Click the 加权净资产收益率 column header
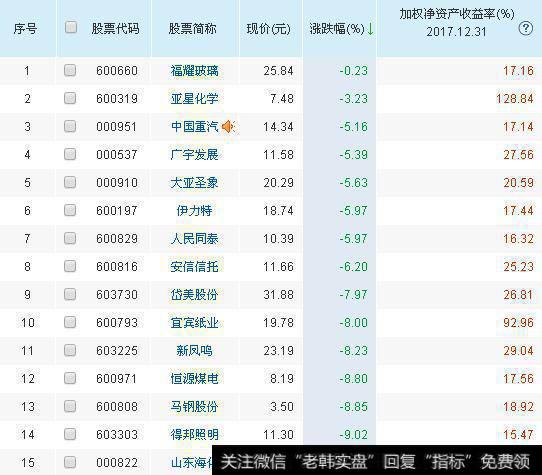Viewport: 542px width, 475px height. [457, 22]
